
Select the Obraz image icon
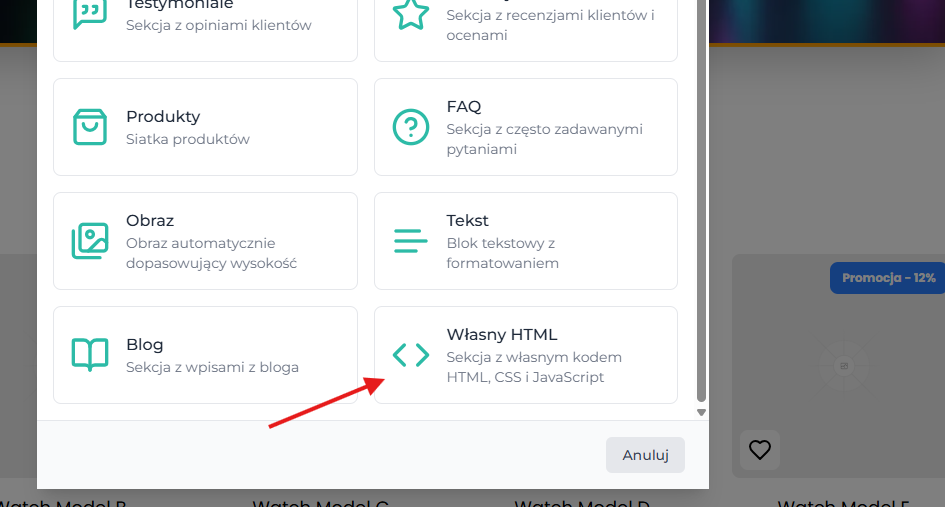90,241
